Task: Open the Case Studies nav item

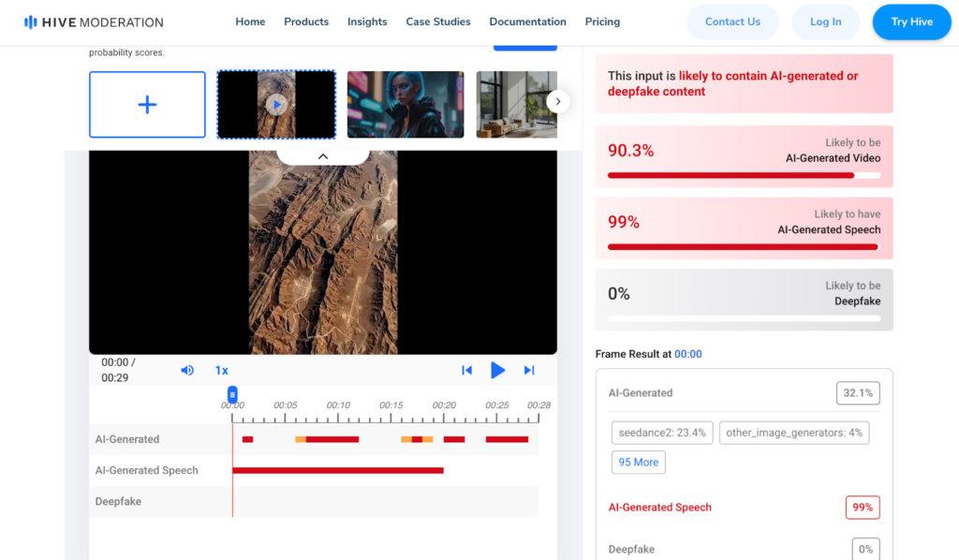Action: [438, 22]
